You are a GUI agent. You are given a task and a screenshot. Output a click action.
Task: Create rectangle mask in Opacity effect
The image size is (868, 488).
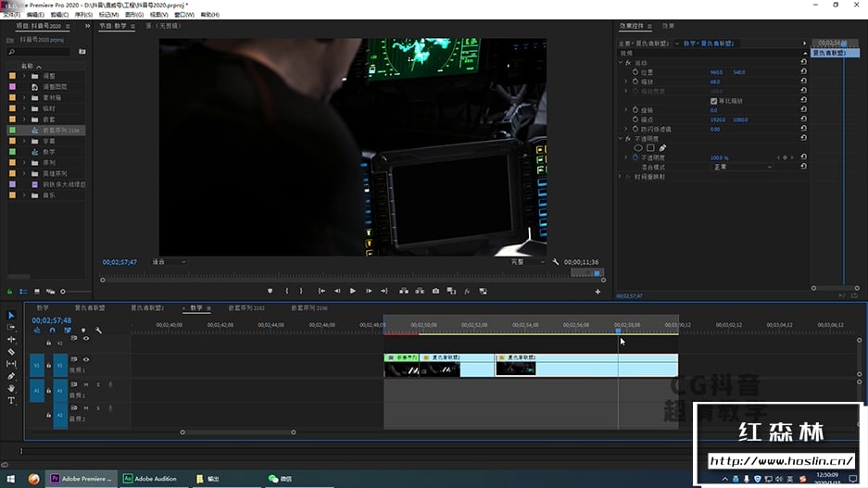click(650, 148)
